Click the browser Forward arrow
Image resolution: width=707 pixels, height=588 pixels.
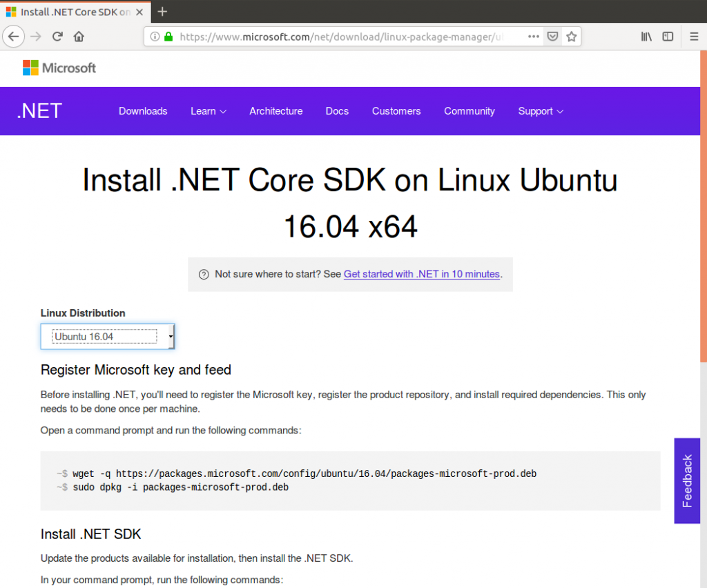click(x=36, y=37)
